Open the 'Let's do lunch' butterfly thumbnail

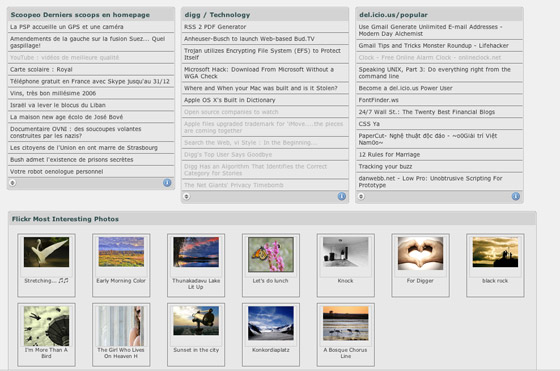[x=271, y=255]
